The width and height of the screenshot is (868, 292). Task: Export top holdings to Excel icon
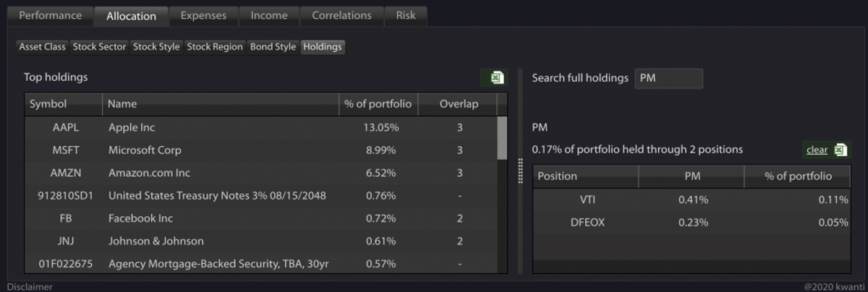(x=497, y=77)
